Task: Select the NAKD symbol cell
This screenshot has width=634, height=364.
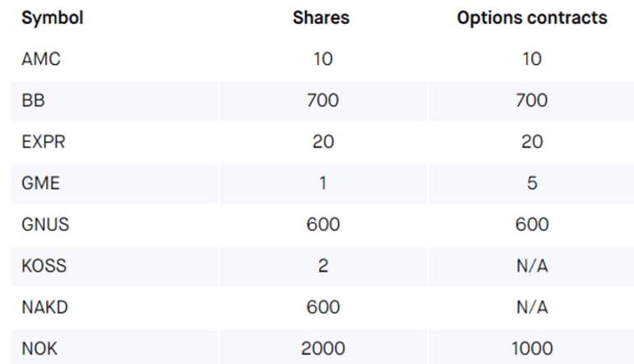Action: pos(45,307)
